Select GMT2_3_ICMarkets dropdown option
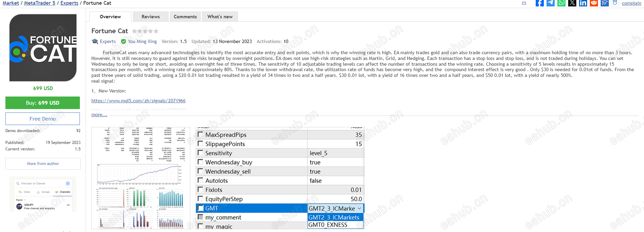The height and width of the screenshot is (232, 644). click(335, 217)
